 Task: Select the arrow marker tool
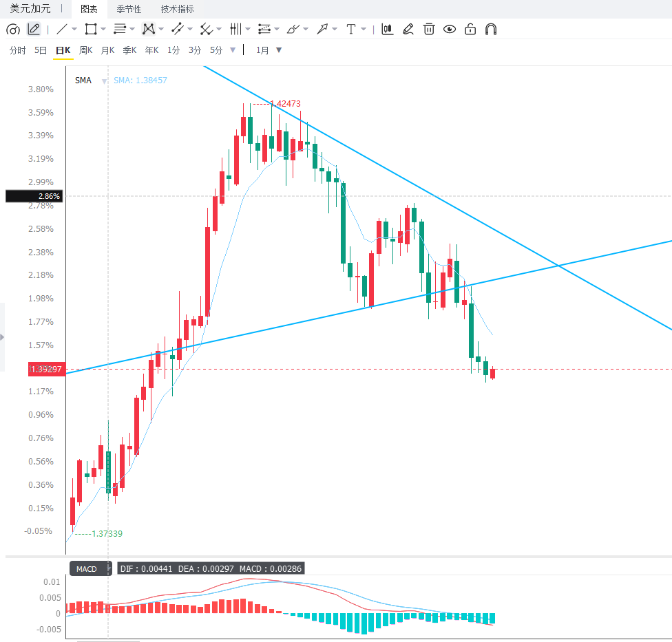(322, 29)
